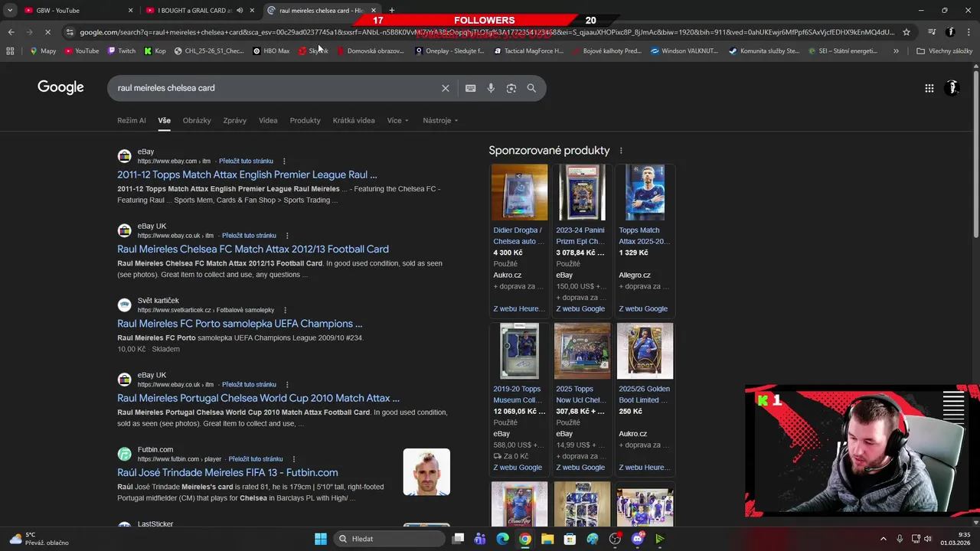Open three-dot menu for first eBay result

tap(284, 161)
